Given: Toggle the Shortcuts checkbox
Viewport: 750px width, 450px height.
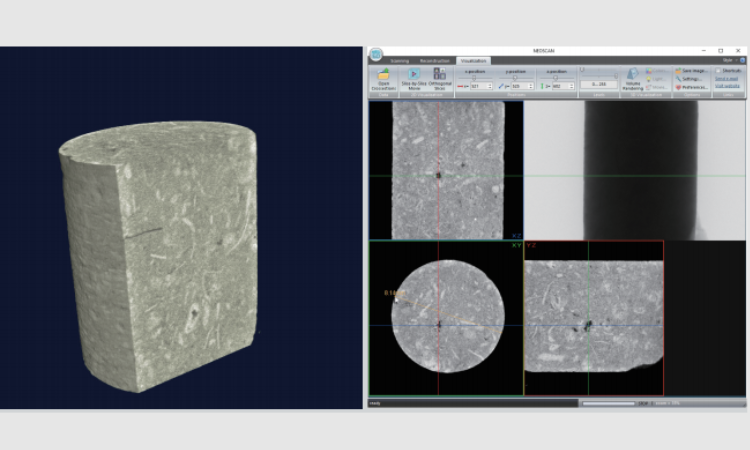Looking at the screenshot, I should (718, 71).
